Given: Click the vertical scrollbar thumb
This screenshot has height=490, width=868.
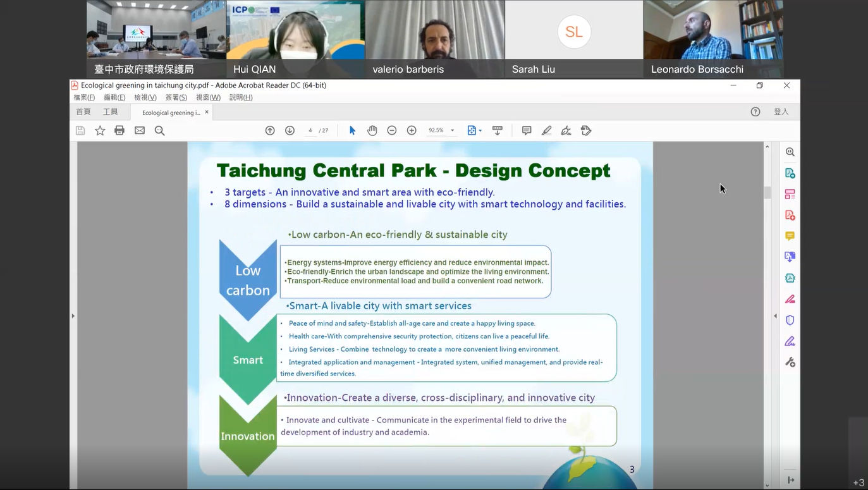Looking at the screenshot, I should [767, 192].
